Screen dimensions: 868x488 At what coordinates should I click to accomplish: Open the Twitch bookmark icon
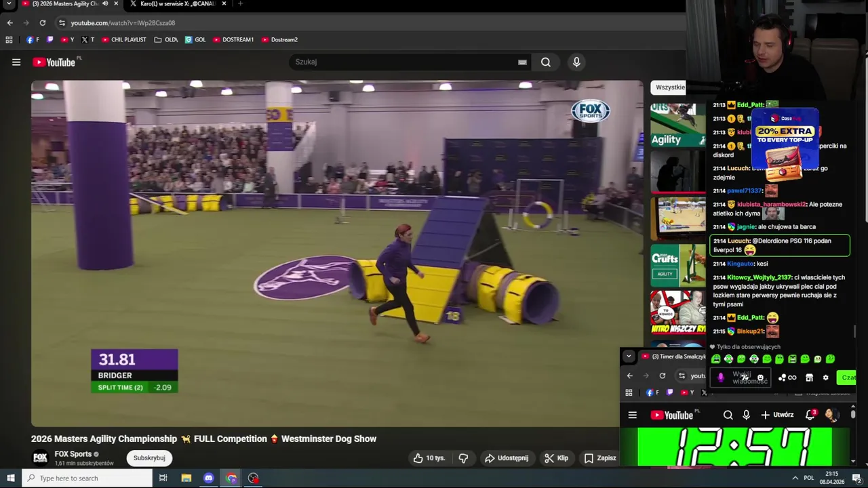pyautogui.click(x=50, y=39)
